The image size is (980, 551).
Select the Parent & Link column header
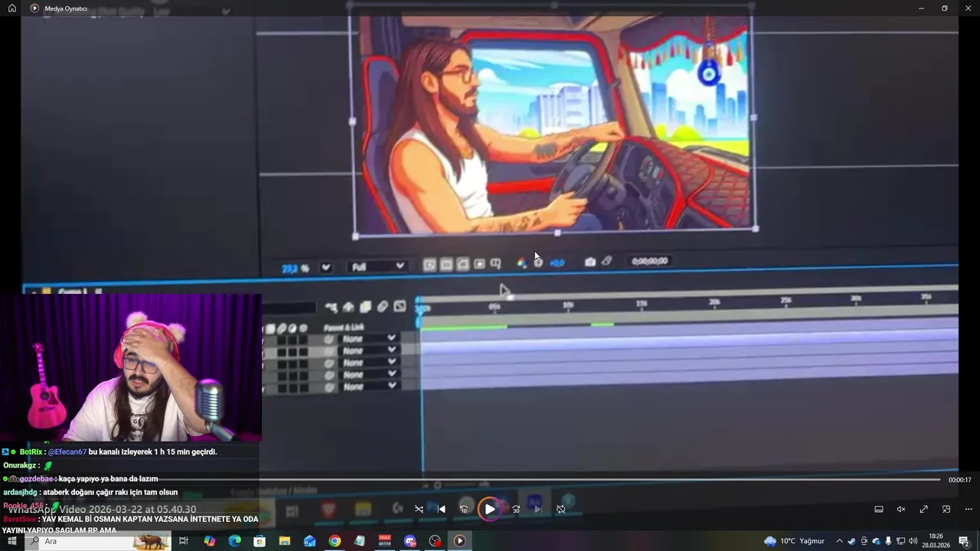(345, 328)
